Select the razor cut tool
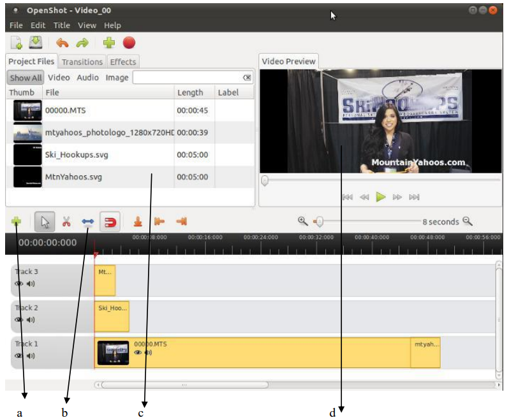The image size is (509, 420). [66, 222]
